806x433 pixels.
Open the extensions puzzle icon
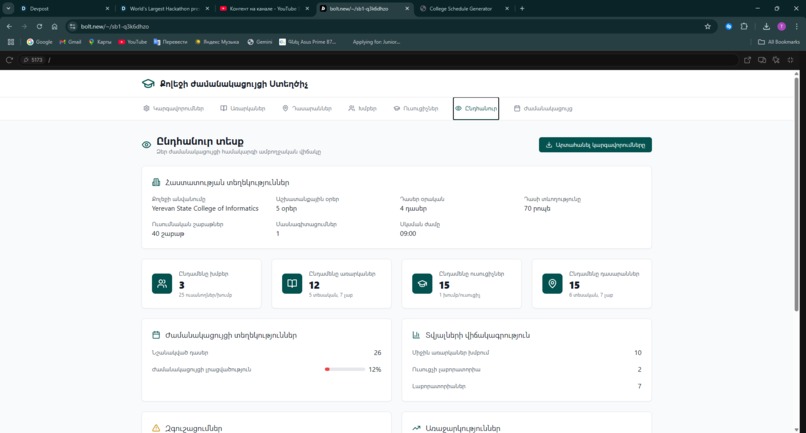pyautogui.click(x=744, y=26)
